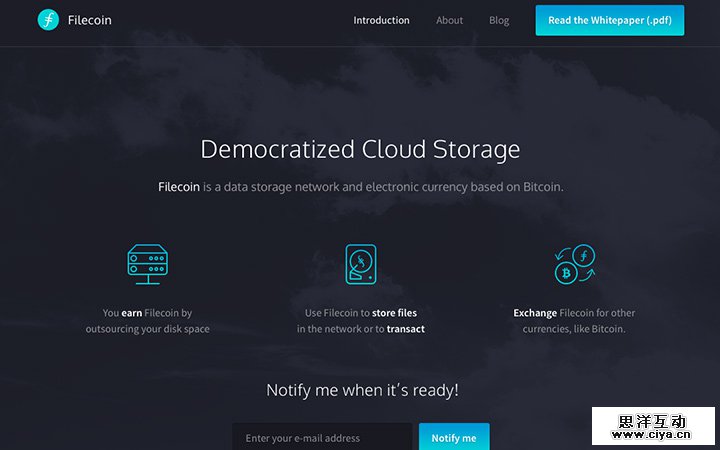
Task: Click the hard disk storage icon
Action: coord(361,264)
